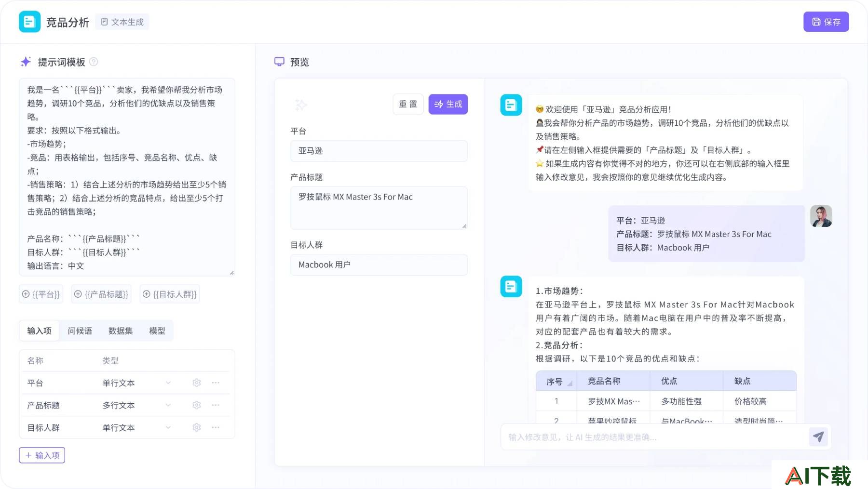
Task: Click the bot icon beside 市场趋势 reply
Action: coord(511,287)
